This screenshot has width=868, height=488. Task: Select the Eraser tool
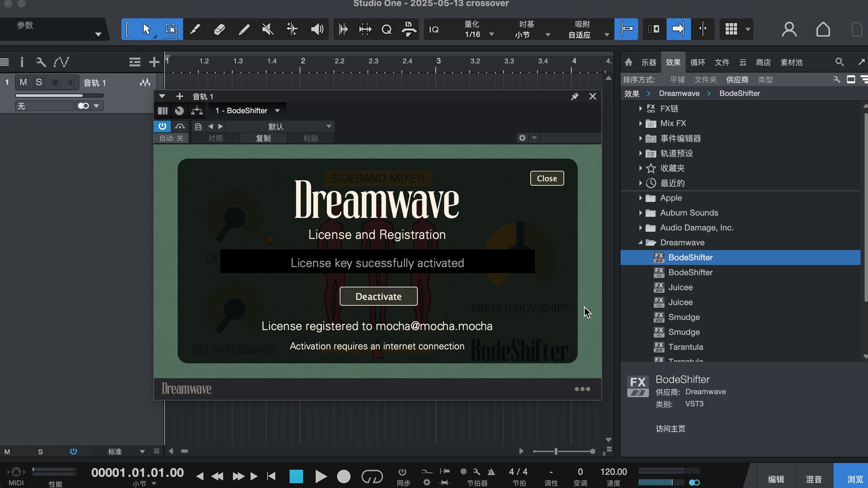(x=219, y=29)
